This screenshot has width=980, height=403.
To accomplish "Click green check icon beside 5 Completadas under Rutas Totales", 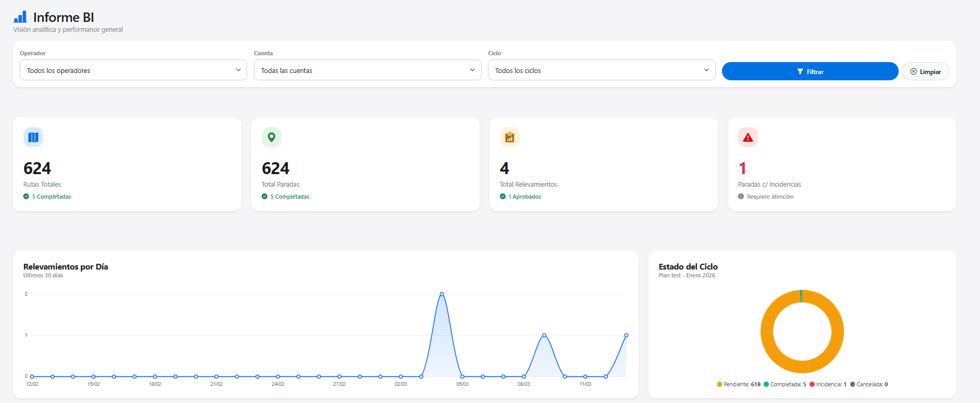I will tap(26, 197).
